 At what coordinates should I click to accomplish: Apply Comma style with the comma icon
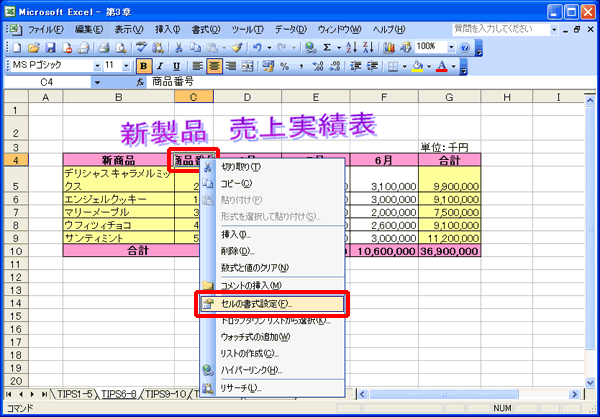[x=301, y=67]
